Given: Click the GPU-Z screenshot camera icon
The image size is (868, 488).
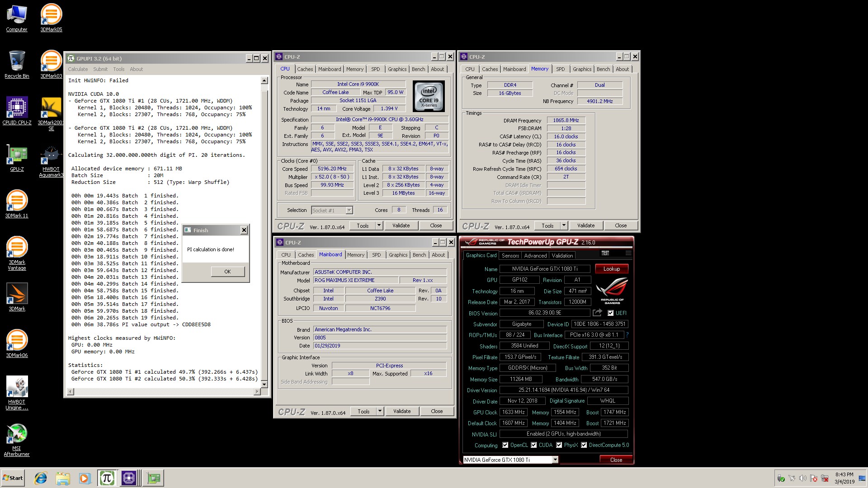Looking at the screenshot, I should (605, 253).
